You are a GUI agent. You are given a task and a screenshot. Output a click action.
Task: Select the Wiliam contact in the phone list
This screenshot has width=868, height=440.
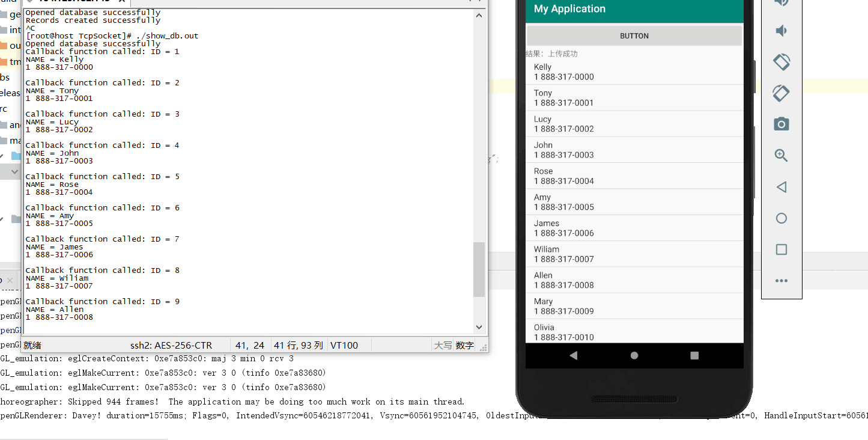click(634, 254)
